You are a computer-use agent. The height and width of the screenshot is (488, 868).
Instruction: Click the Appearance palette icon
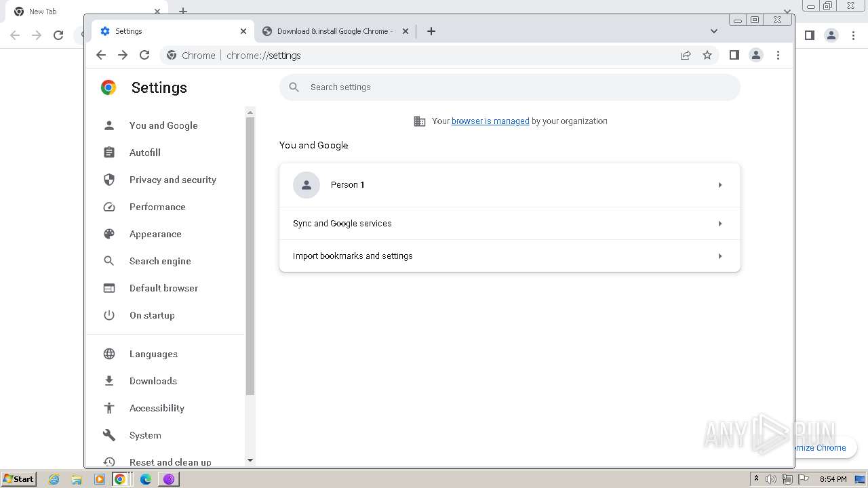(108, 234)
